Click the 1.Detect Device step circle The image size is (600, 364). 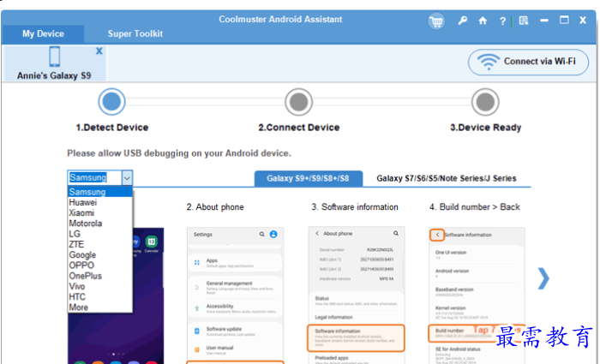tap(111, 102)
